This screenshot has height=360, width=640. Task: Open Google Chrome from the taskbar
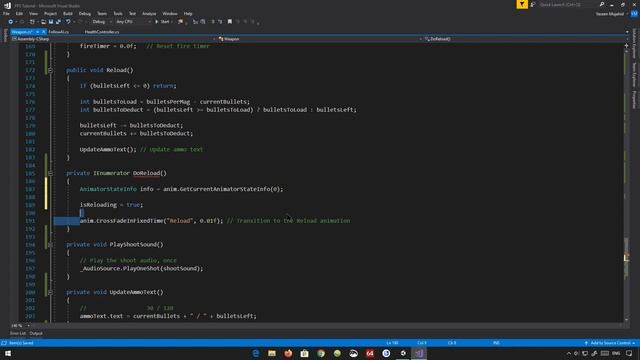[x=321, y=353]
